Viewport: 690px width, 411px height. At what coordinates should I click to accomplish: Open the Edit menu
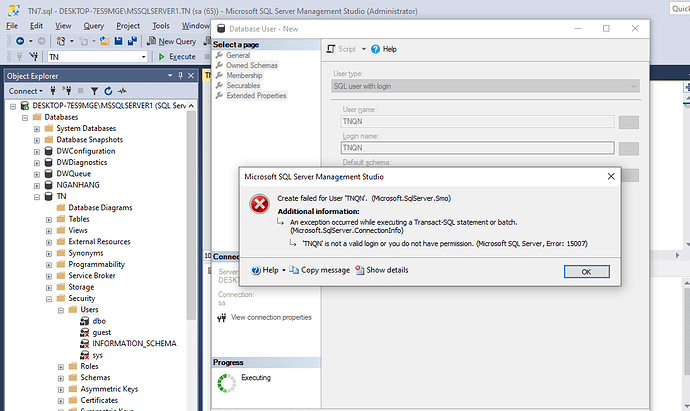click(x=36, y=26)
